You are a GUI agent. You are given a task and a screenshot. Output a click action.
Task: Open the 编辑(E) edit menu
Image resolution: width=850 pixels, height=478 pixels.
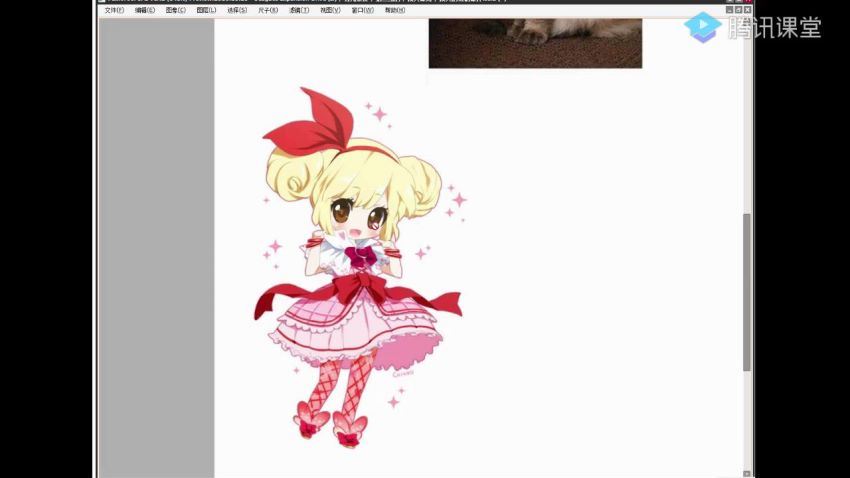[x=145, y=10]
